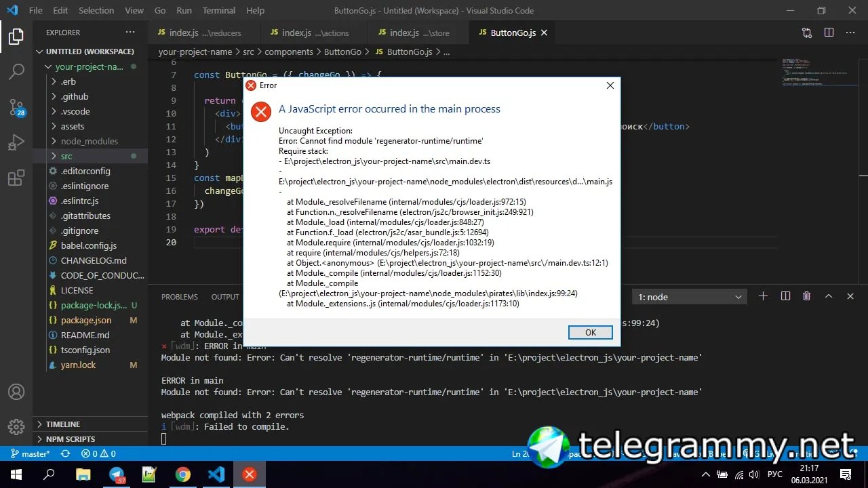Open Windows taskbar search

(x=49, y=474)
